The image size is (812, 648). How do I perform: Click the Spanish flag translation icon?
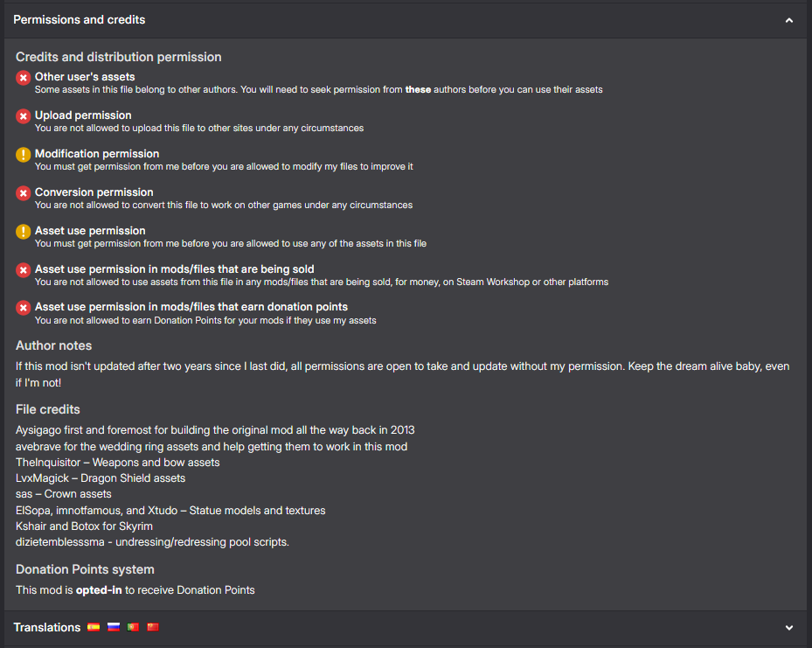click(x=94, y=627)
